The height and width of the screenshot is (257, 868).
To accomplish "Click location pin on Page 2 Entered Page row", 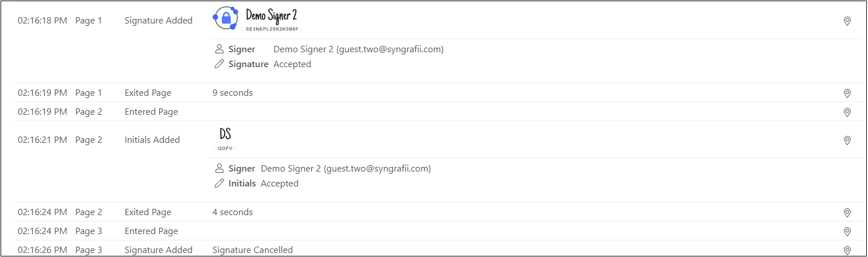I will 847,112.
